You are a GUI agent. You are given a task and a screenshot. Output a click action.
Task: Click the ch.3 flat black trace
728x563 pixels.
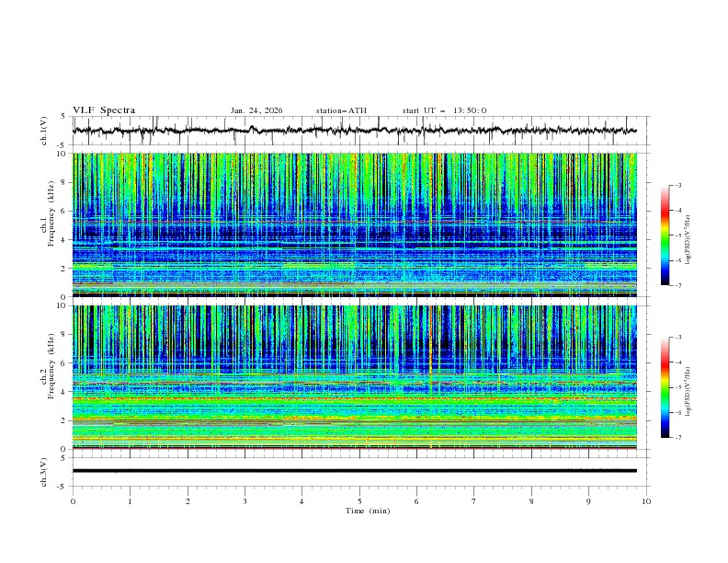click(355, 471)
